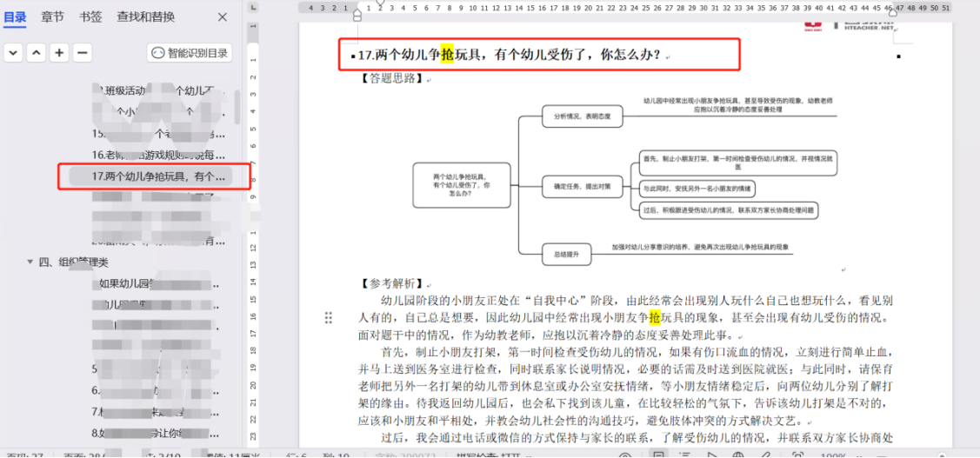Select outline item 17.两个幼儿争抢玩具
Viewport: 980px width, 458px height.
pyautogui.click(x=158, y=176)
